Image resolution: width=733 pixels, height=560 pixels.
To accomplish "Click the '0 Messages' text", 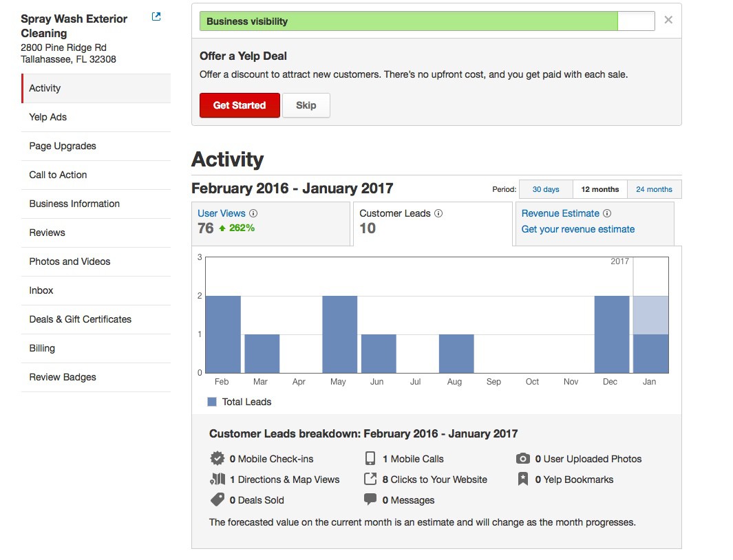I will pos(409,500).
